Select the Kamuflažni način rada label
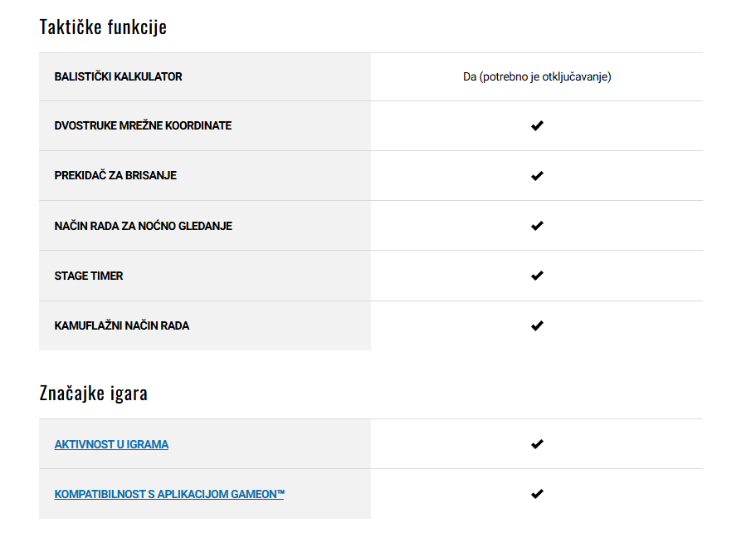The image size is (756, 538). pyautogui.click(x=121, y=325)
